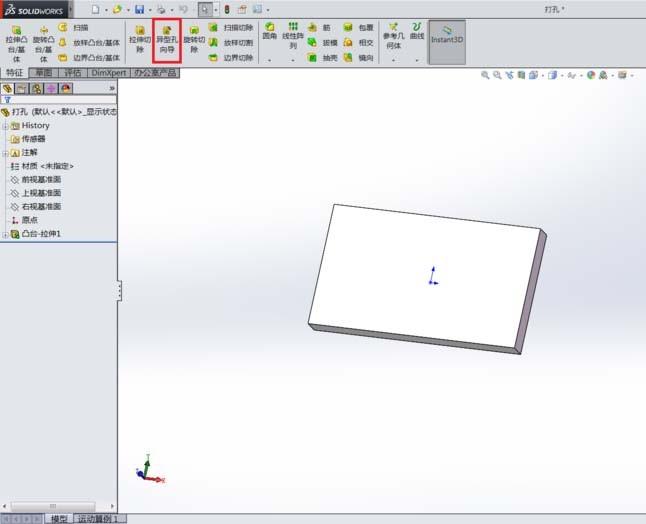Click the Rebuild traffic-light icon
This screenshot has width=646, height=524.
[x=227, y=9]
